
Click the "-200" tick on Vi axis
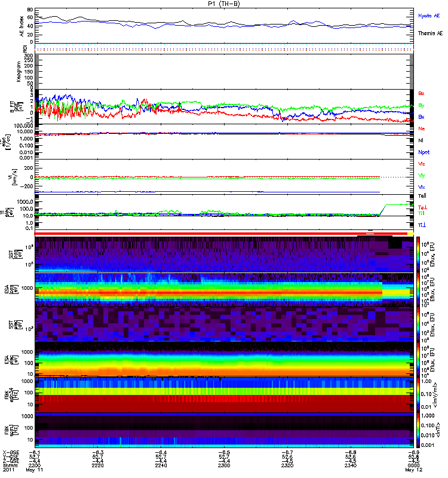[27, 186]
